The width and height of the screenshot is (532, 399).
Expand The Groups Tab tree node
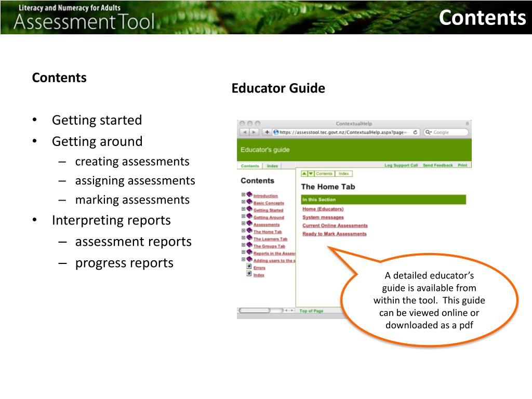(x=243, y=245)
